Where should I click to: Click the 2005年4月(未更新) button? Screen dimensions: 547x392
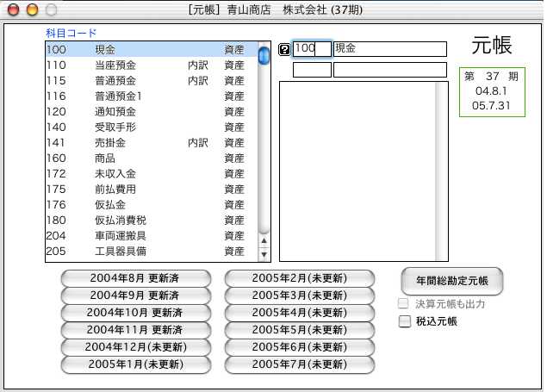(x=300, y=312)
